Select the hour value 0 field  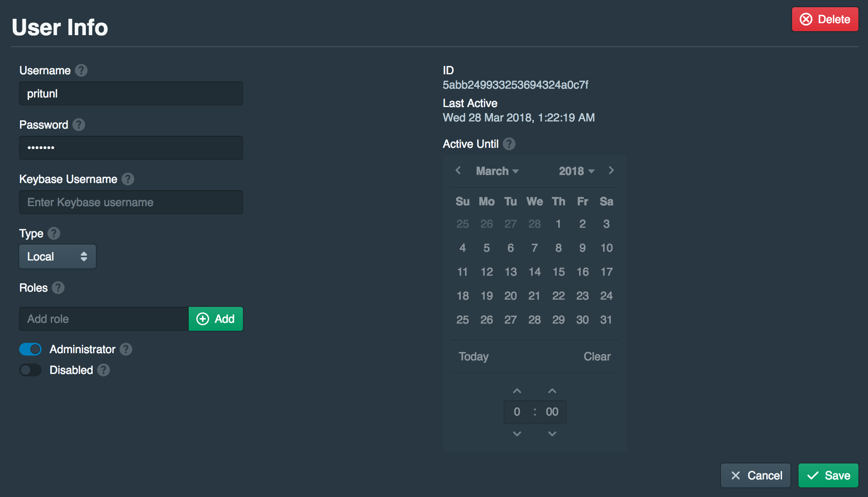point(517,412)
